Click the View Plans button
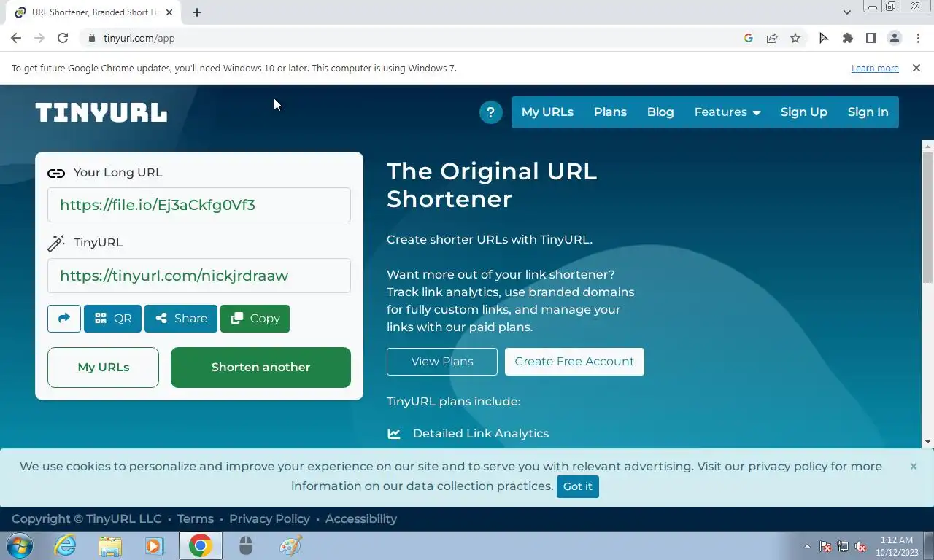The width and height of the screenshot is (934, 560). click(x=442, y=362)
